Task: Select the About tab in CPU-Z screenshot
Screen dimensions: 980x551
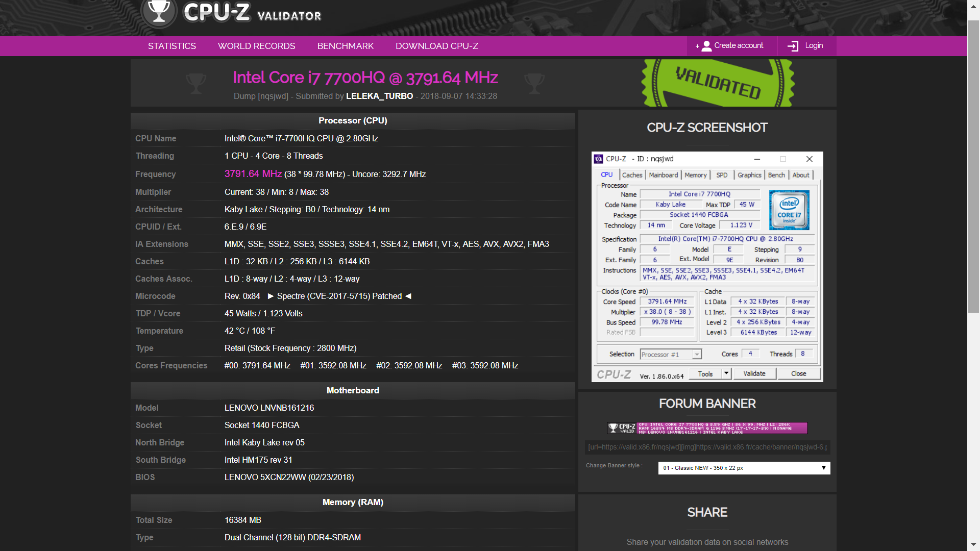Action: point(801,175)
